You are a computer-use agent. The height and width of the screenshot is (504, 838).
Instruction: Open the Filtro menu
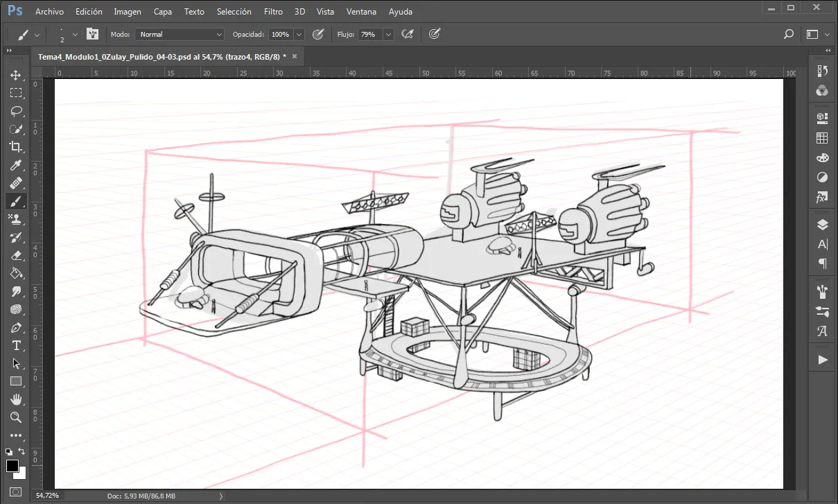tap(274, 12)
